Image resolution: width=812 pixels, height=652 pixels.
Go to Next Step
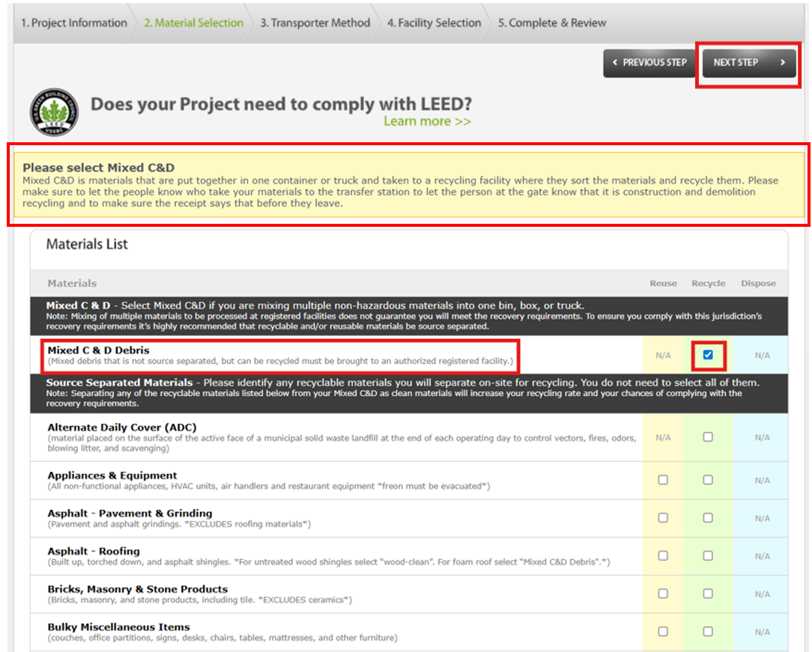tap(748, 63)
